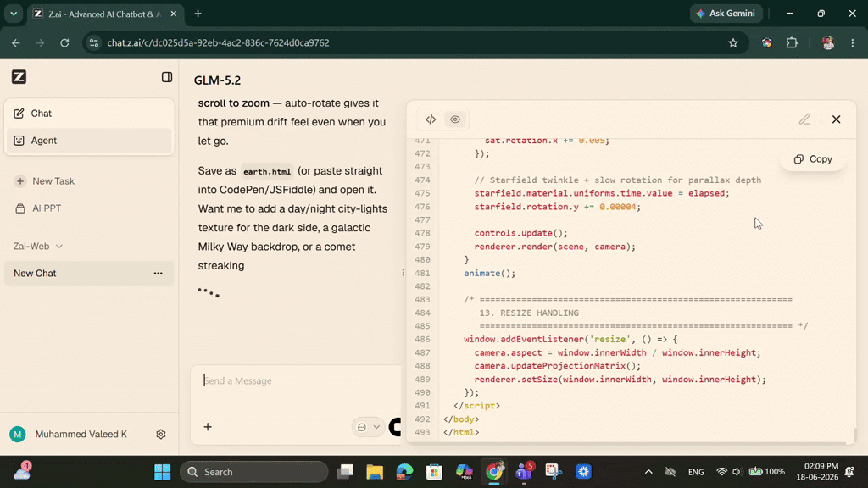This screenshot has height=488, width=868.
Task: Click ENG language indicator
Action: [x=696, y=472]
